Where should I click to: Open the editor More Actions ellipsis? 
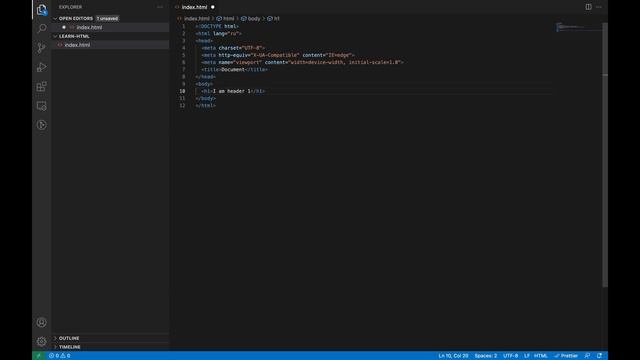click(x=599, y=7)
